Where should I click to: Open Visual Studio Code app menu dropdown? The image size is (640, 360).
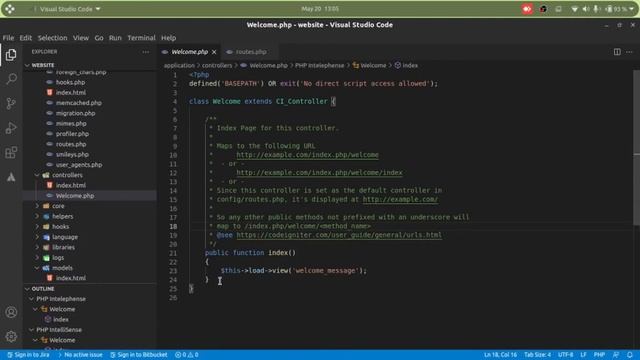click(70, 9)
